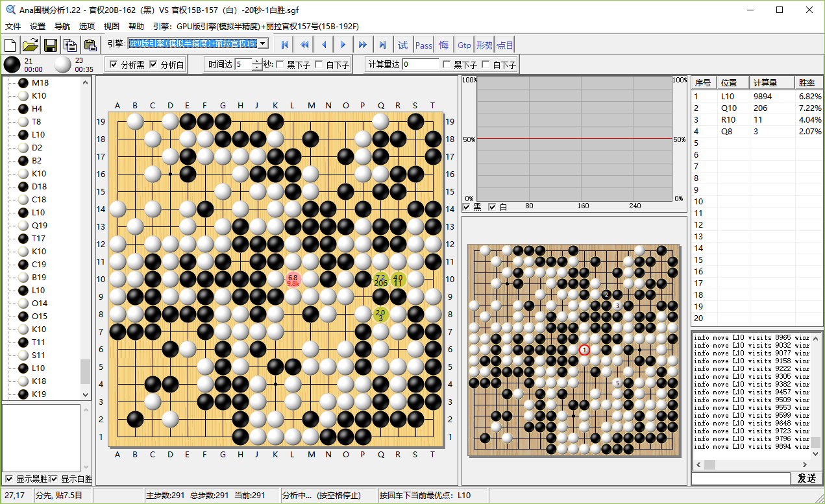The image size is (825, 504).
Task: Jump to first move of game
Action: [x=284, y=45]
